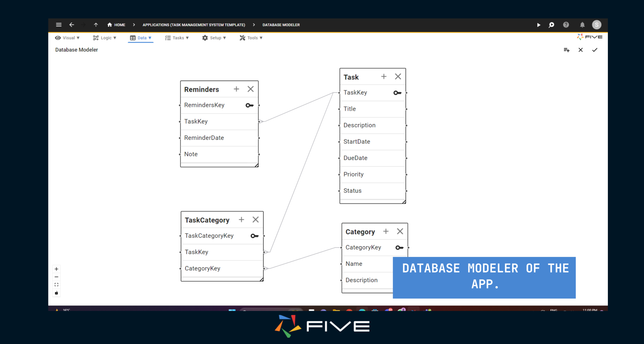Image resolution: width=644 pixels, height=344 pixels.
Task: Open the hamburger navigation menu
Action: (x=58, y=25)
